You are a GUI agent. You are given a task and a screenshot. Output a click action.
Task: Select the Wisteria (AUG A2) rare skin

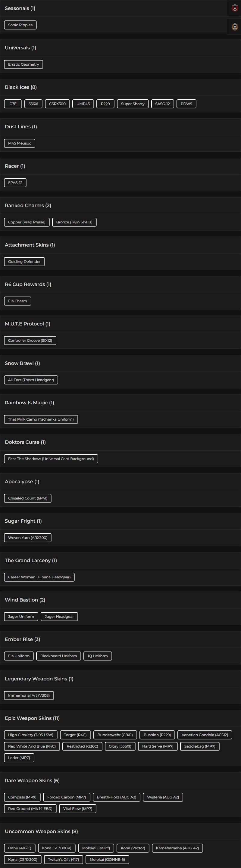(163, 797)
